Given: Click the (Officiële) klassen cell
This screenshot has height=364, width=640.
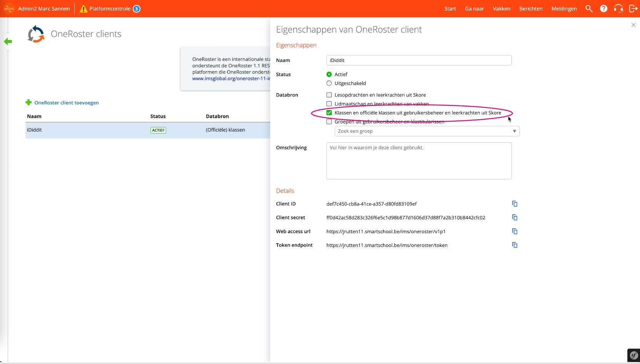Looking at the screenshot, I should [x=226, y=130].
